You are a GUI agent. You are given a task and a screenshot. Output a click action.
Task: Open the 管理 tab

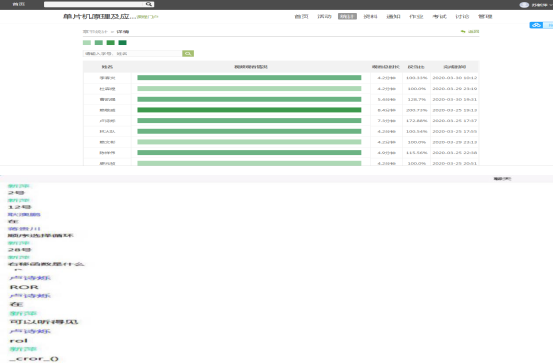[485, 16]
